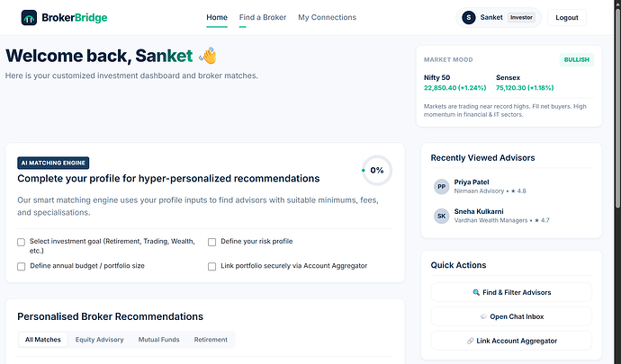Filter recommendations by Equity Advisory

[99, 340]
